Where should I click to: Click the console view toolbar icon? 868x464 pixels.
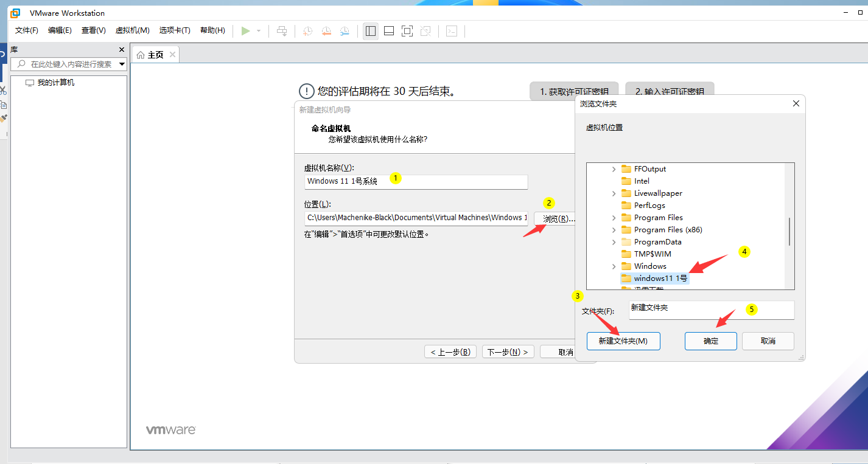[451, 31]
